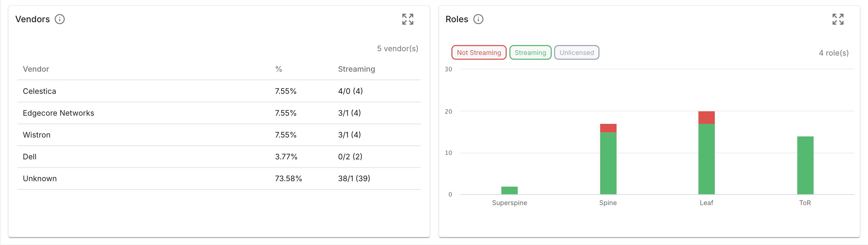Click the red segment of Leaf bar

(x=706, y=117)
